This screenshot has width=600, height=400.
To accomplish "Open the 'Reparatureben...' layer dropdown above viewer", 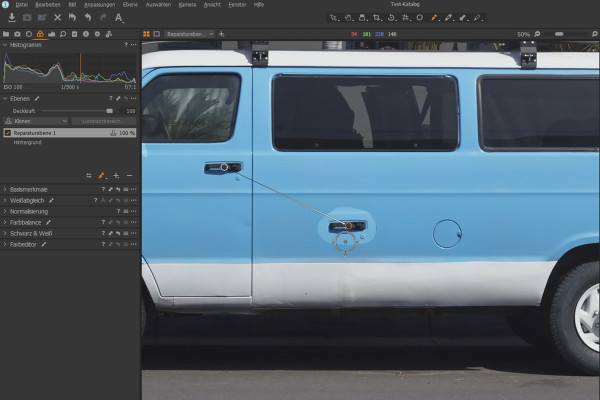I will click(x=190, y=34).
